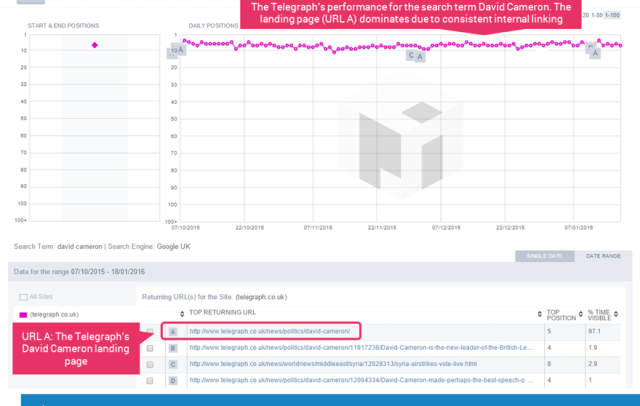Viewport: 640px width, 406px height.
Task: Click the TOP RETURNING URL column header
Action: (222, 313)
